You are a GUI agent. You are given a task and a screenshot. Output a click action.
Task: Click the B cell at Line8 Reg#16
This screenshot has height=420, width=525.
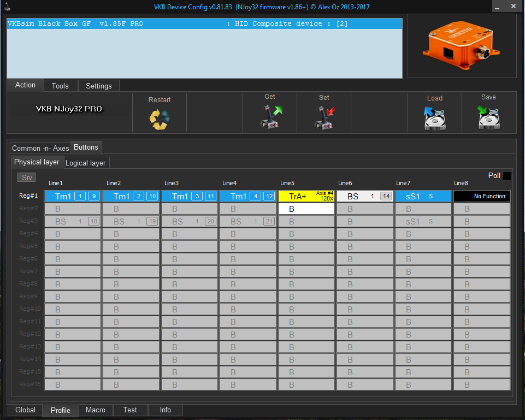[x=482, y=384]
